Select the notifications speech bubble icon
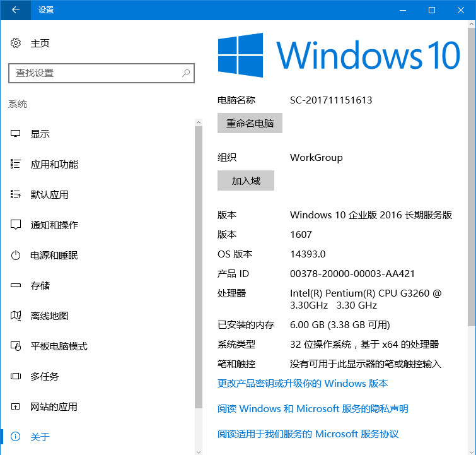This screenshot has width=476, height=455. (16, 225)
